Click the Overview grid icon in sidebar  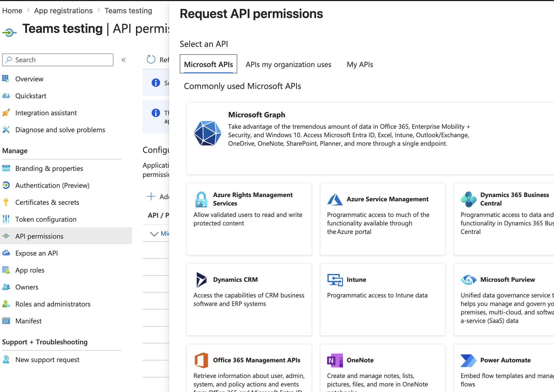click(x=6, y=79)
